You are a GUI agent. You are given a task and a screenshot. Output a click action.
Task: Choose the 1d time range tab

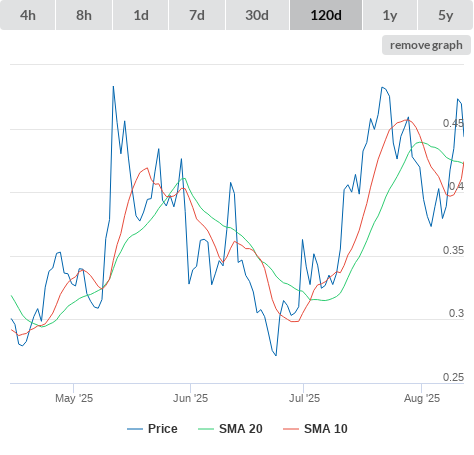141,15
